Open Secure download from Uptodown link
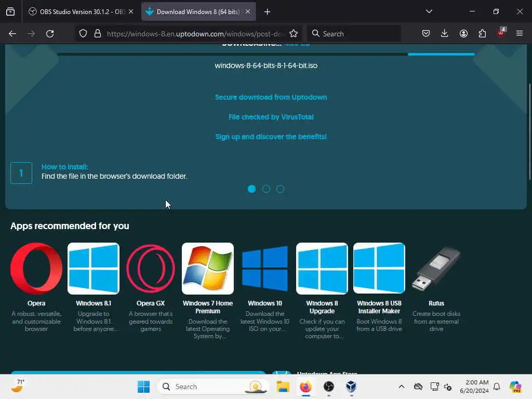This screenshot has height=399, width=532. coord(271,97)
